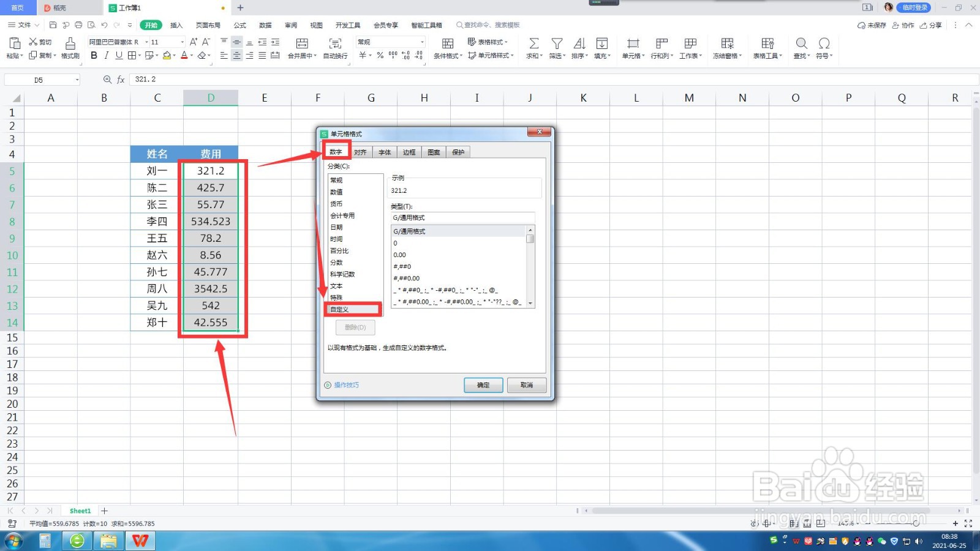This screenshot has height=551, width=980.
Task: Click the Print icon in quick access toolbar
Action: coord(78,25)
